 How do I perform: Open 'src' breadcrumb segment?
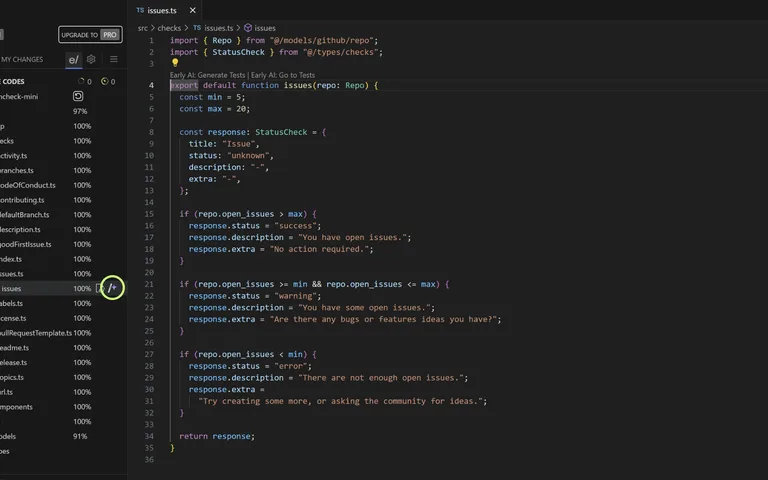coord(143,28)
